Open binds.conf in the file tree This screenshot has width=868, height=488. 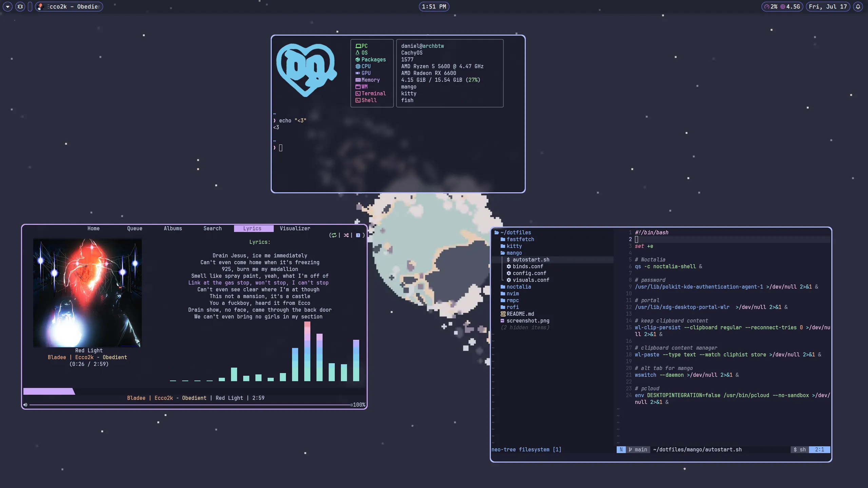(525, 267)
